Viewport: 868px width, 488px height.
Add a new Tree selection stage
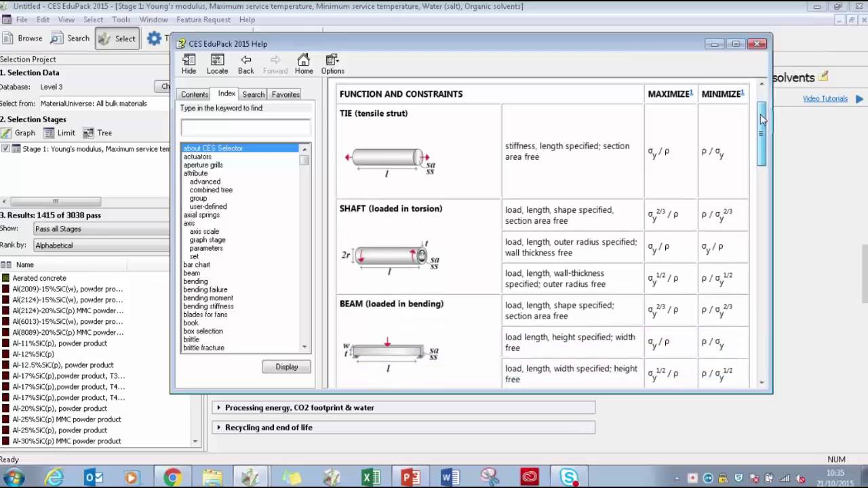tap(98, 133)
